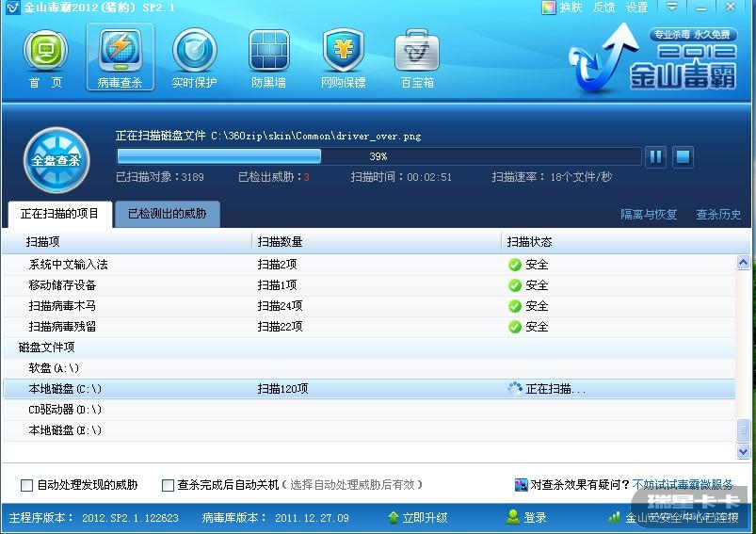Viewport: 756px width, 534px height.
Task: Open 实时保护 real-time protection
Action: click(x=194, y=58)
